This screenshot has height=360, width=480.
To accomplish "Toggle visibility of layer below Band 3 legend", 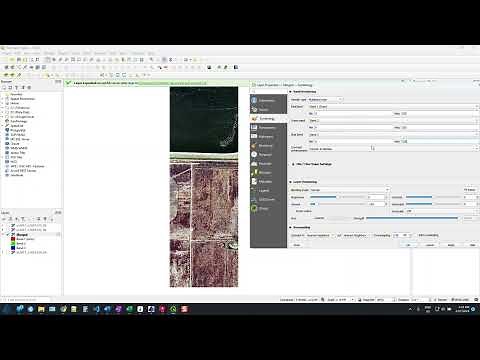I will (x=9, y=253).
